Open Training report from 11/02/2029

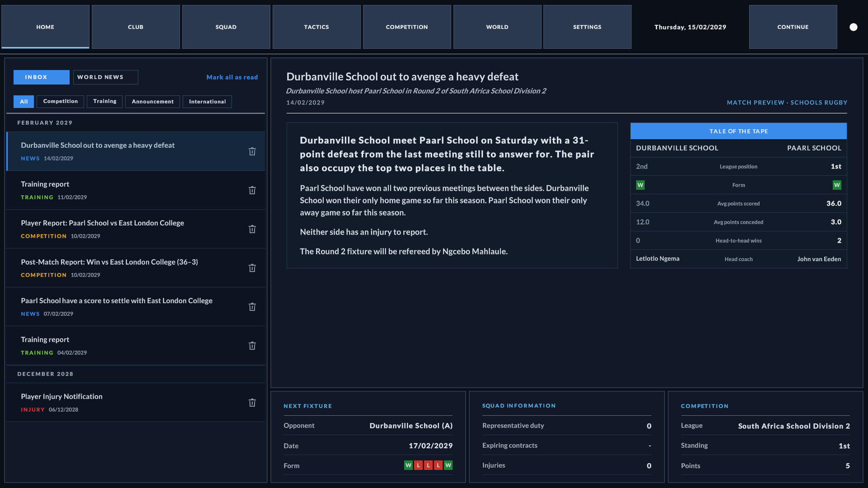136,190
